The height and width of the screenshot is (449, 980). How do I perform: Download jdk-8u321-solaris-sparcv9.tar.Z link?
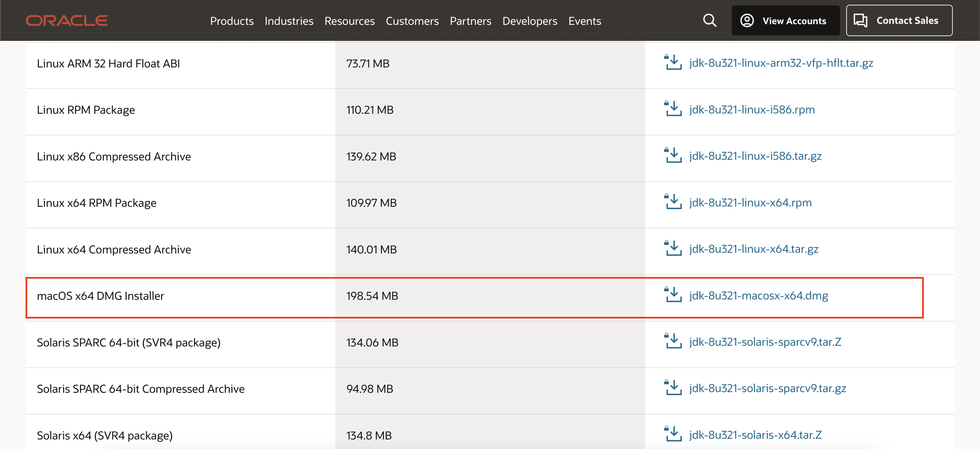(x=765, y=342)
